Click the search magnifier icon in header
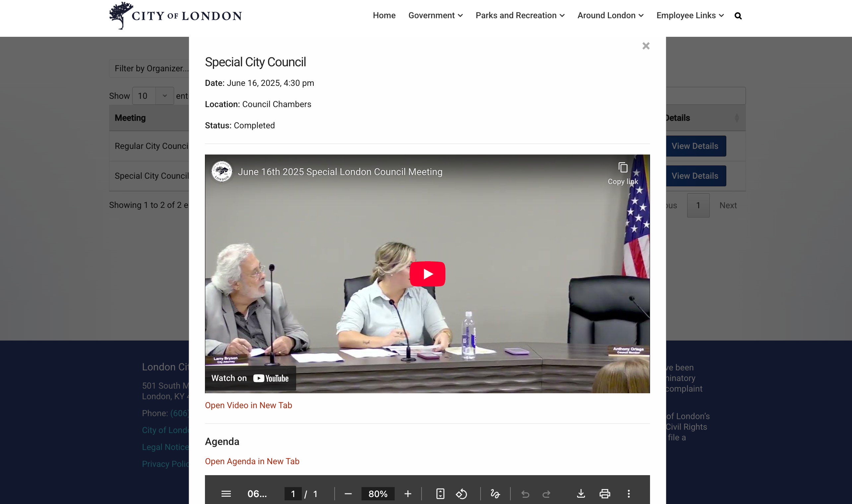This screenshot has height=504, width=852. [738, 16]
